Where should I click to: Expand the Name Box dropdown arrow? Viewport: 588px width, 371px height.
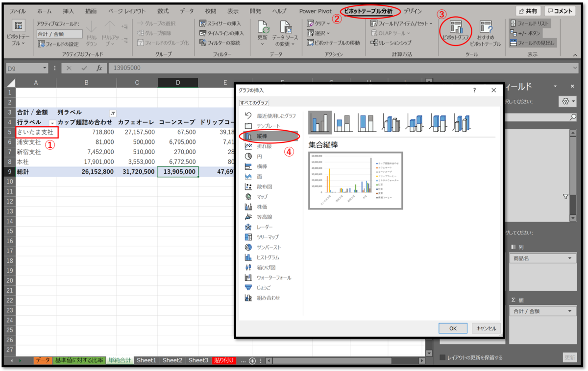[x=45, y=68]
